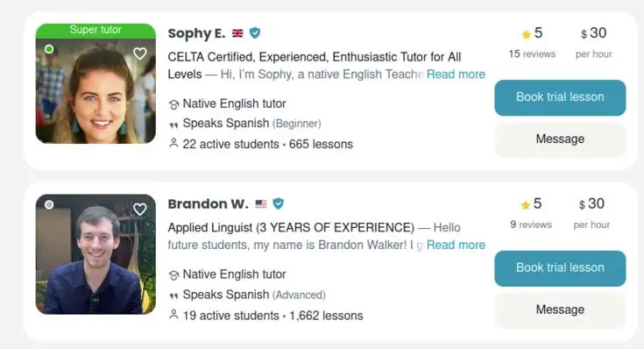
Task: Click Brandon's gray offline status dot
Action: (49, 204)
